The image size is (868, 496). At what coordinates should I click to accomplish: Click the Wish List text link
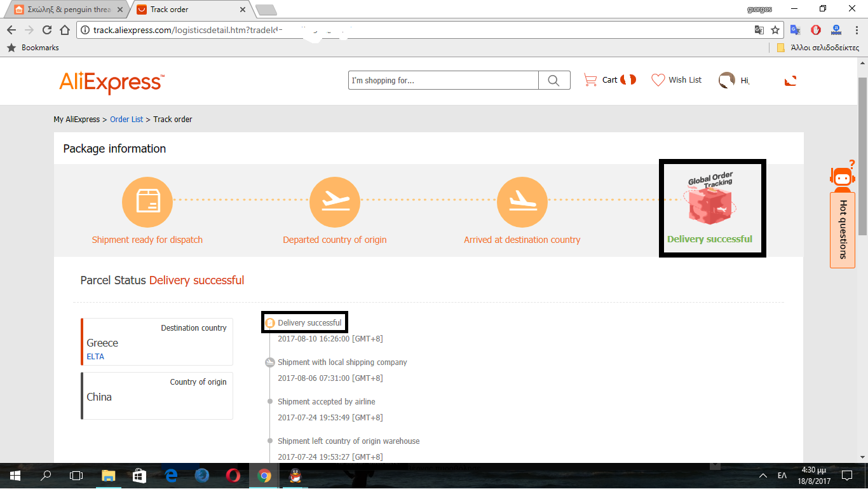[x=685, y=80]
